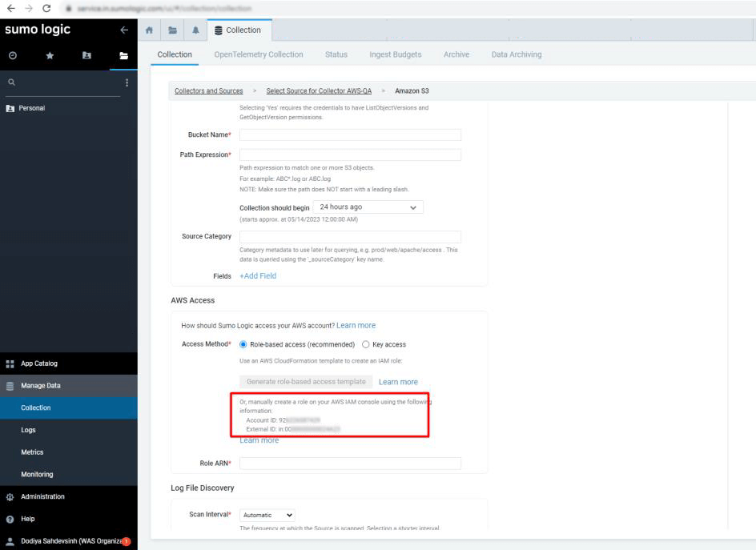Screen dimensions: 756x550
Task: Click the sumo logic logo
Action: (38, 30)
